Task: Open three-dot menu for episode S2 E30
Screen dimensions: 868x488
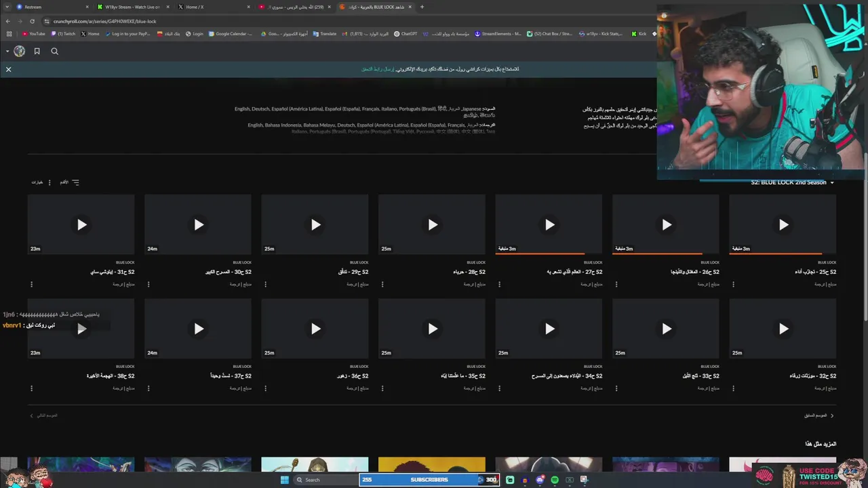Action: pos(149,284)
